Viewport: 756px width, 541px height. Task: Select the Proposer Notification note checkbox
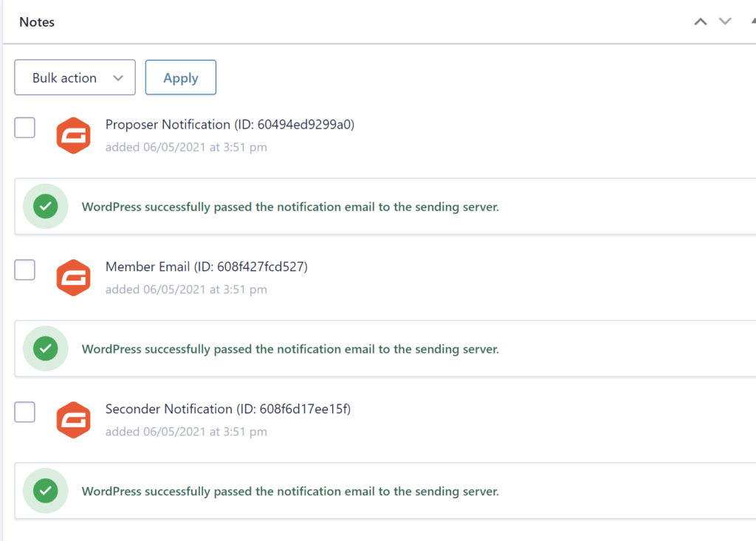pyautogui.click(x=24, y=128)
